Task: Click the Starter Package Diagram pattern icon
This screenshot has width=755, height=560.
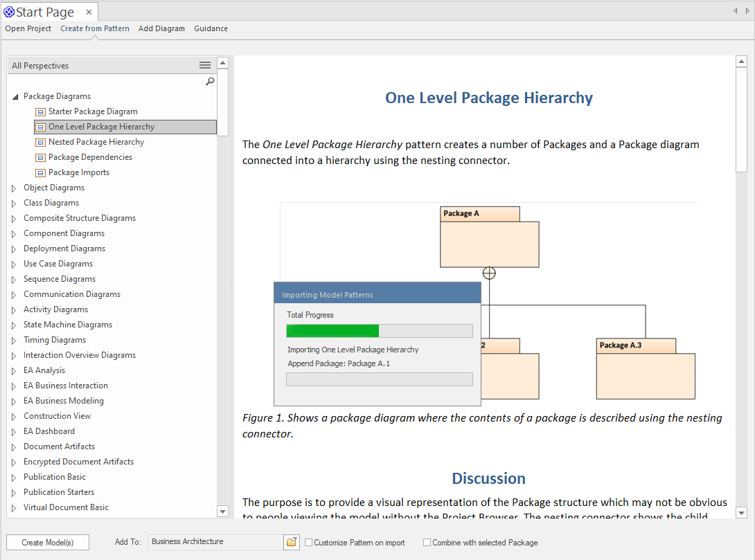Action: click(41, 111)
